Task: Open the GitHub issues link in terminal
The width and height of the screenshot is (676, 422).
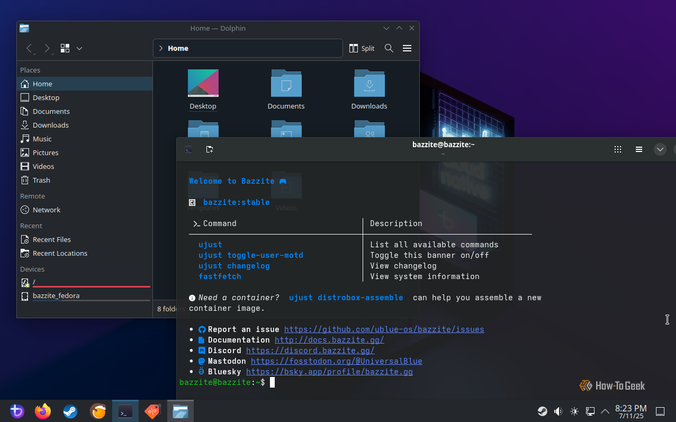Action: (384, 329)
